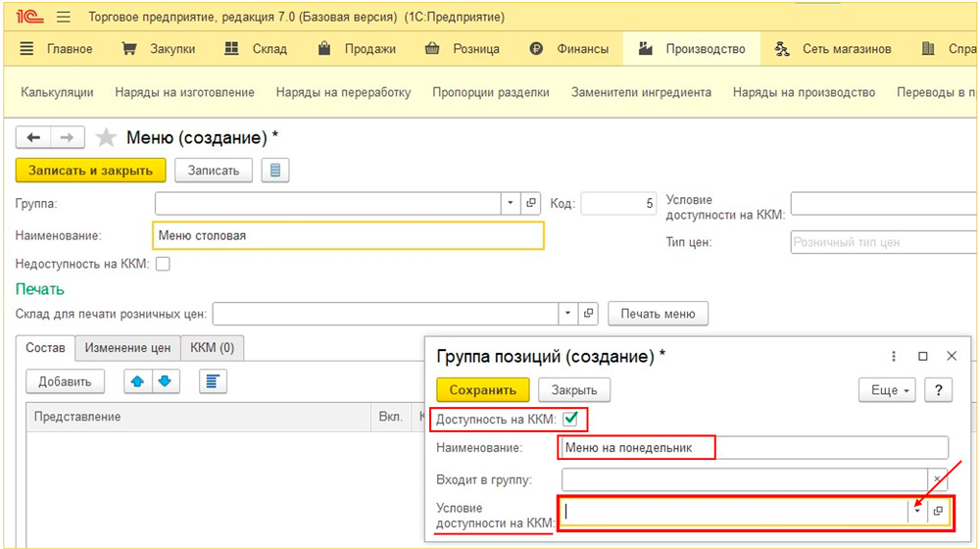980x549 pixels.
Task: Click the Записать и закрыть button
Action: pyautogui.click(x=91, y=171)
